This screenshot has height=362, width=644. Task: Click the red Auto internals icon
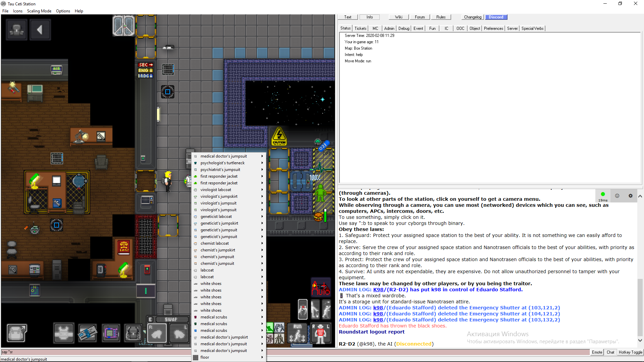[x=321, y=288]
